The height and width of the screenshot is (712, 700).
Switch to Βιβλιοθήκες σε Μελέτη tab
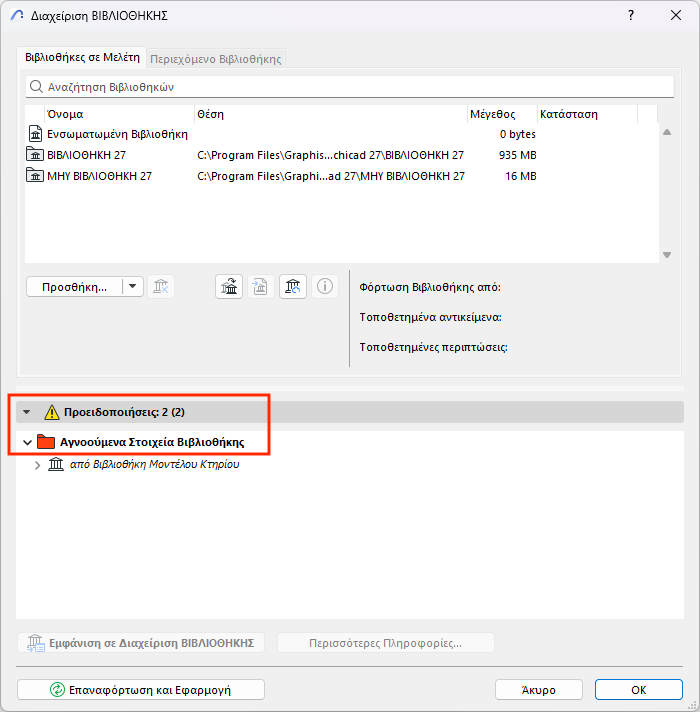coord(82,58)
